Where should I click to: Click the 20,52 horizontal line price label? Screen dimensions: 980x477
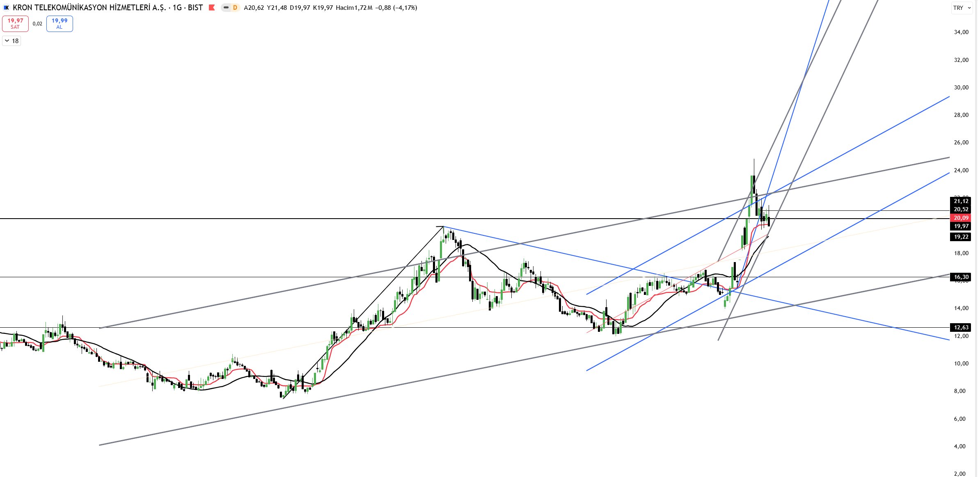click(961, 209)
